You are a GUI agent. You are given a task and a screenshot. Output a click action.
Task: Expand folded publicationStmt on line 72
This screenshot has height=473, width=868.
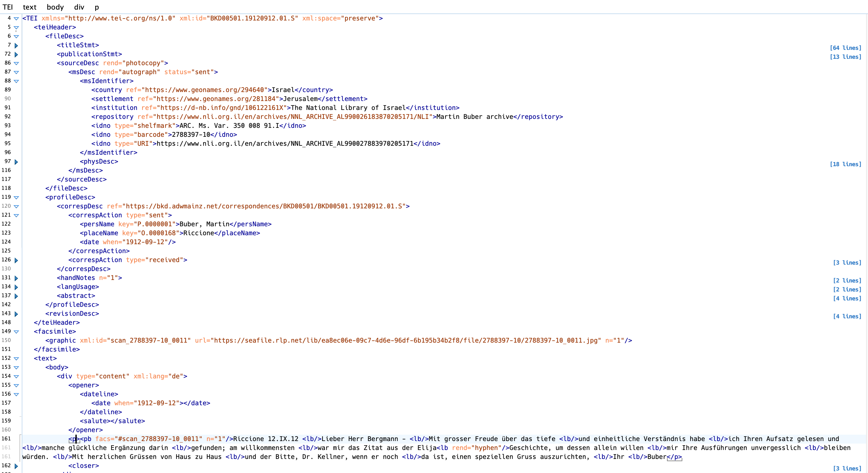click(x=16, y=55)
